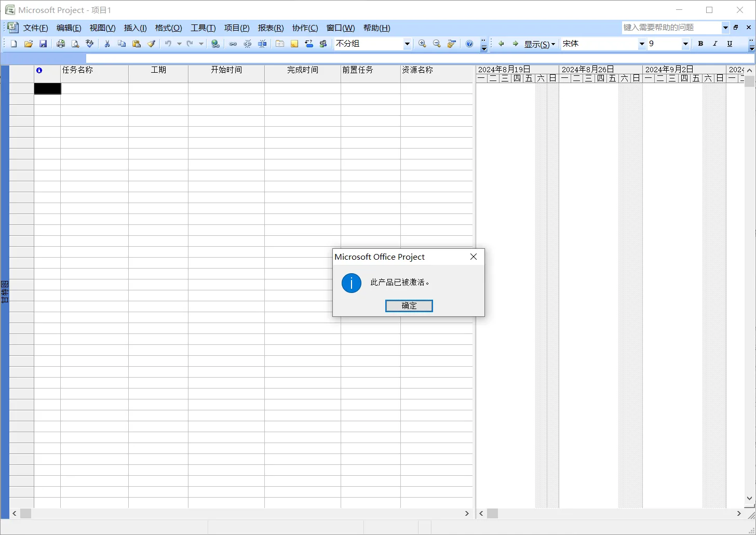
Task: Paste from clipboard
Action: (x=137, y=44)
